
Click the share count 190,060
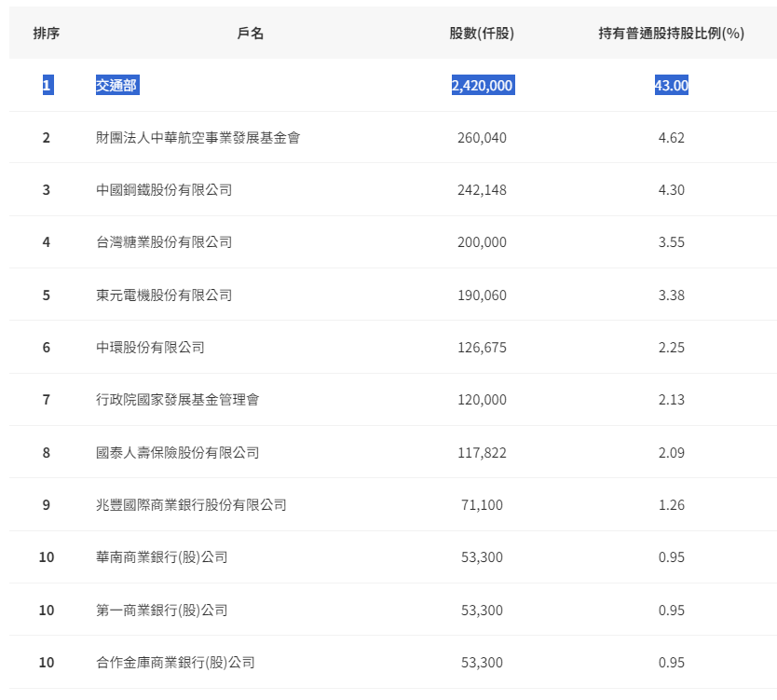482,295
